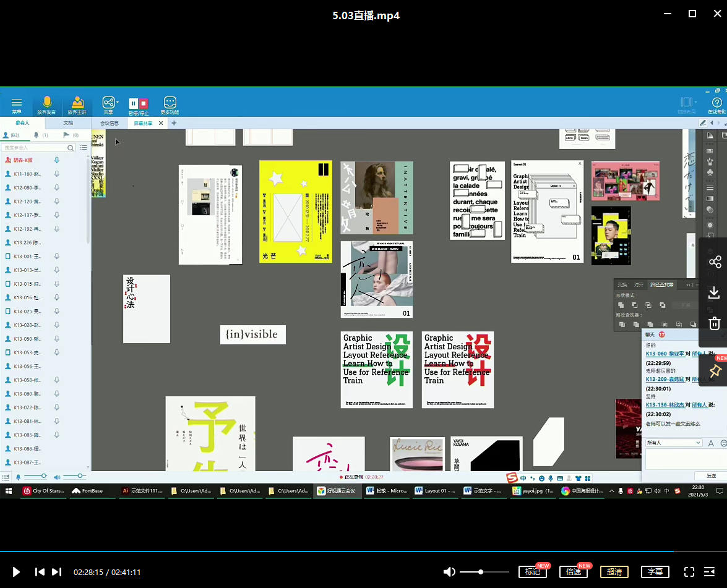Open the 共享 share dropdown arrow

118,102
